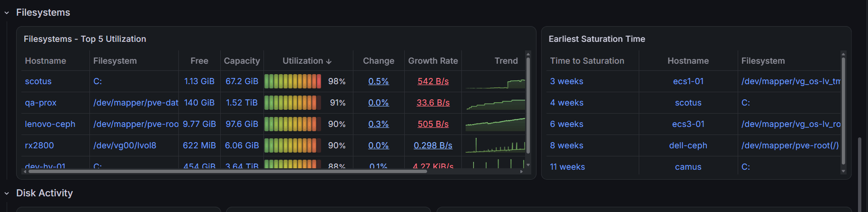Open the dell-ceph hostname link
The image size is (868, 212).
point(688,145)
